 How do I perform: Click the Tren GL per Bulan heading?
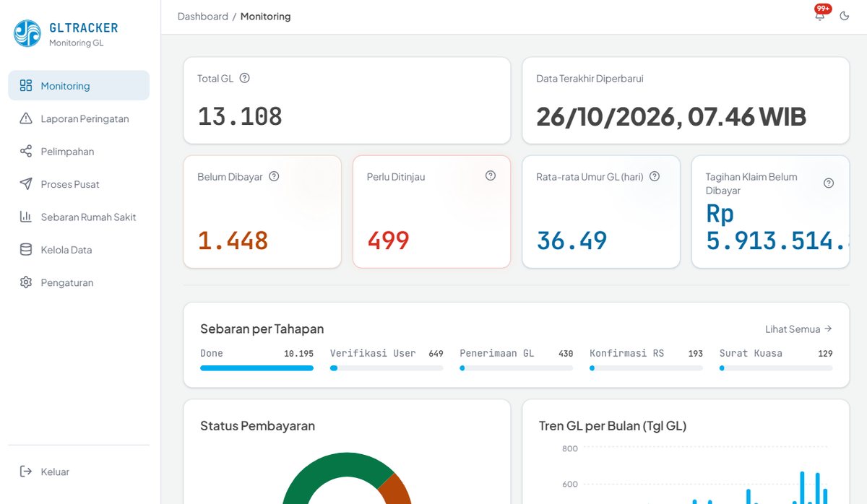tap(613, 426)
